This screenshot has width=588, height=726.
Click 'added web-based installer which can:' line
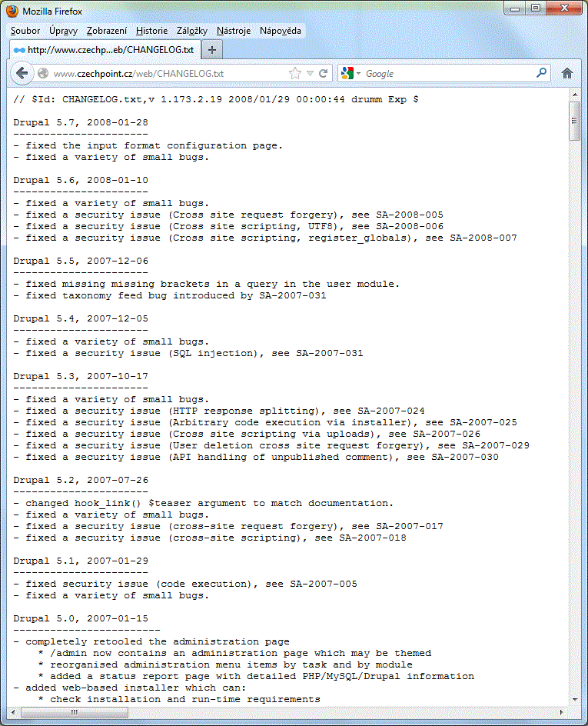click(x=130, y=688)
